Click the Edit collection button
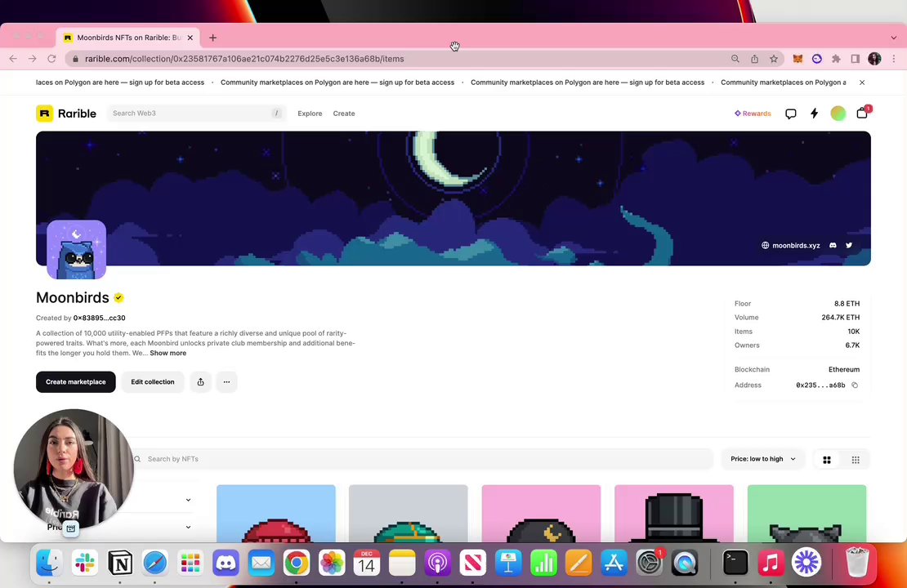 (152, 381)
